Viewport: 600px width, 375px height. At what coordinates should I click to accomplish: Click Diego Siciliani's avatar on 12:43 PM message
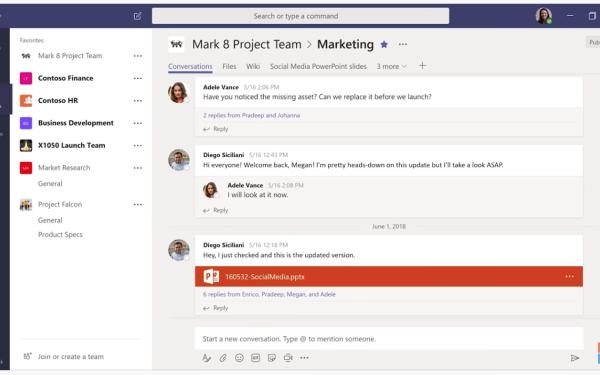[178, 160]
